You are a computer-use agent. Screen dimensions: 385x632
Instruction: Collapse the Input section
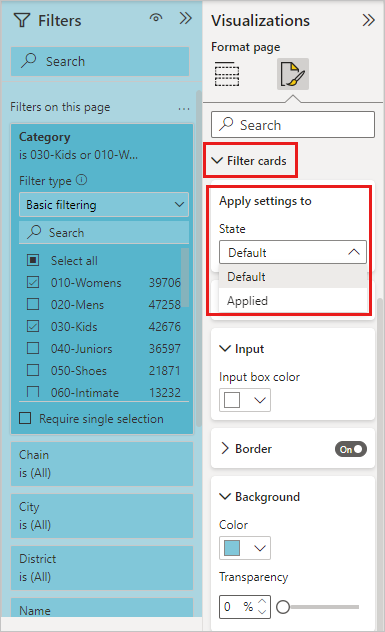tap(225, 349)
